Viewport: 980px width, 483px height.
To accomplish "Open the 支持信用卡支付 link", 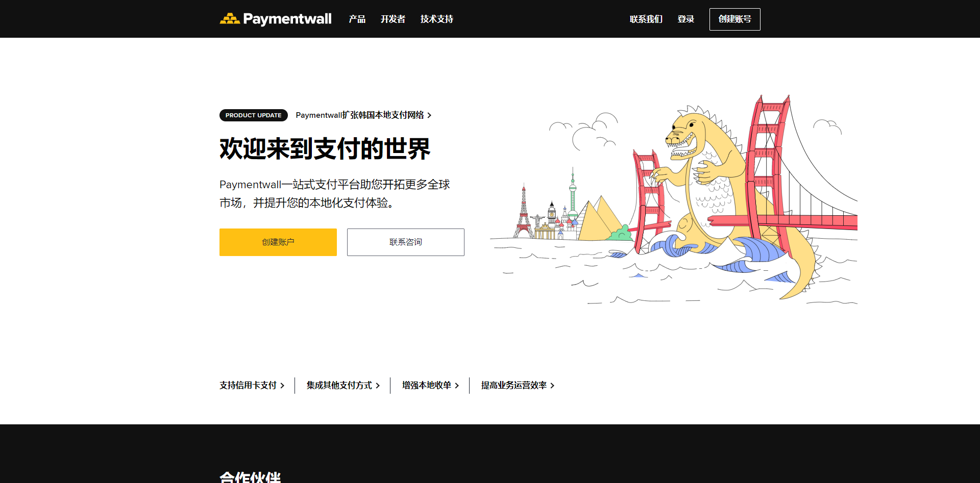I will coord(248,385).
